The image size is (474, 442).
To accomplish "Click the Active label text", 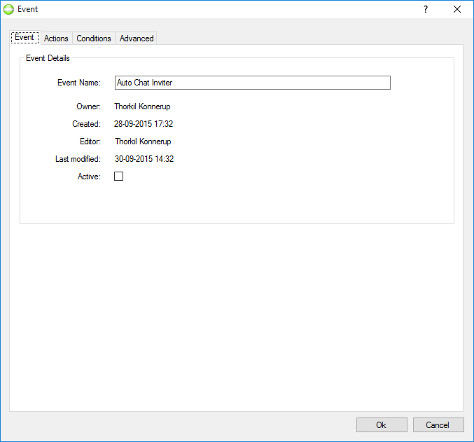I will 89,176.
